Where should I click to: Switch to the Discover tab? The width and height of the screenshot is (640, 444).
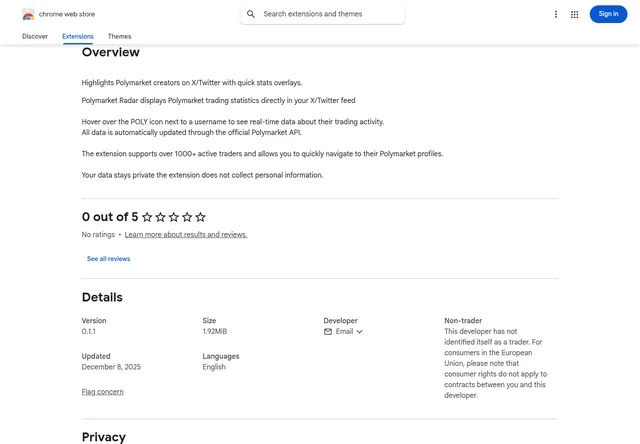pos(35,36)
